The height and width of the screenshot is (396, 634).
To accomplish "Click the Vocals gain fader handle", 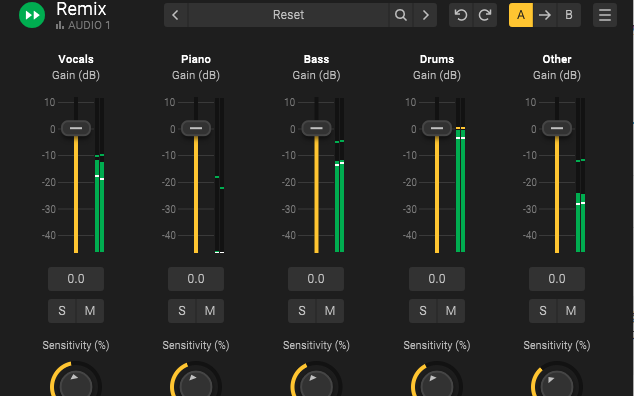I will (x=76, y=128).
